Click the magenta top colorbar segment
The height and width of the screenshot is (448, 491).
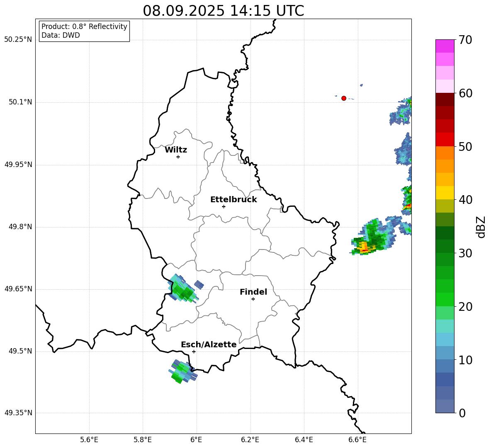point(445,46)
